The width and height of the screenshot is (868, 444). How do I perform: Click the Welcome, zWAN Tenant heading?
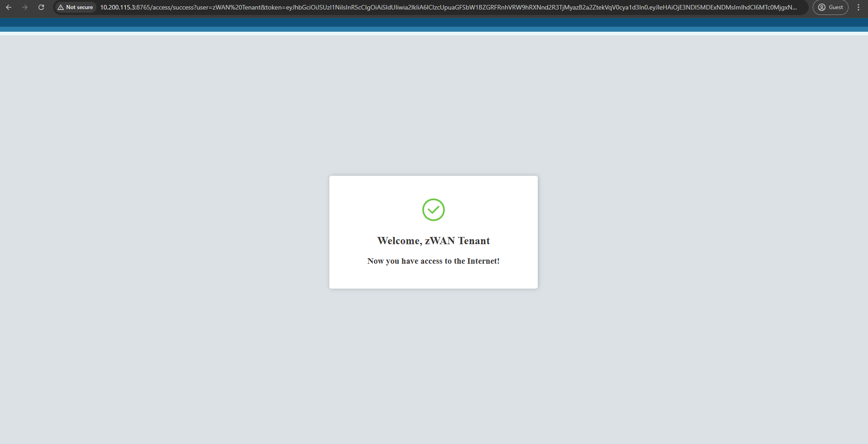coord(434,241)
